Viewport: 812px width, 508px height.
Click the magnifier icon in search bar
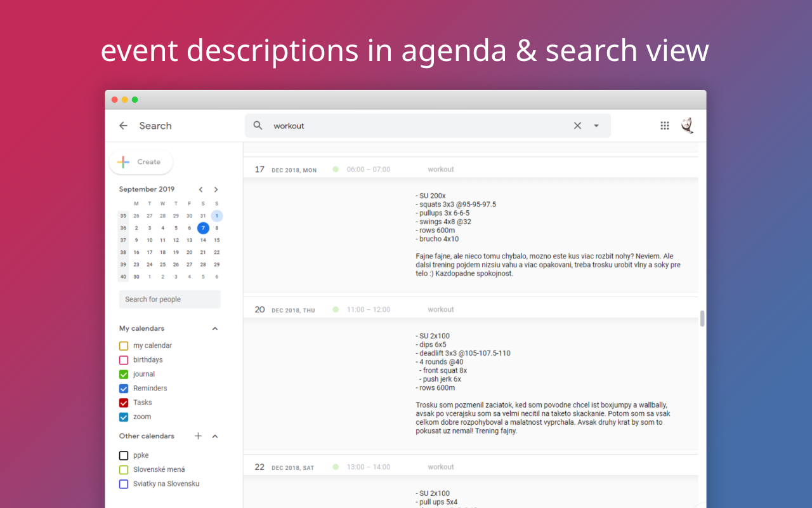pyautogui.click(x=258, y=126)
